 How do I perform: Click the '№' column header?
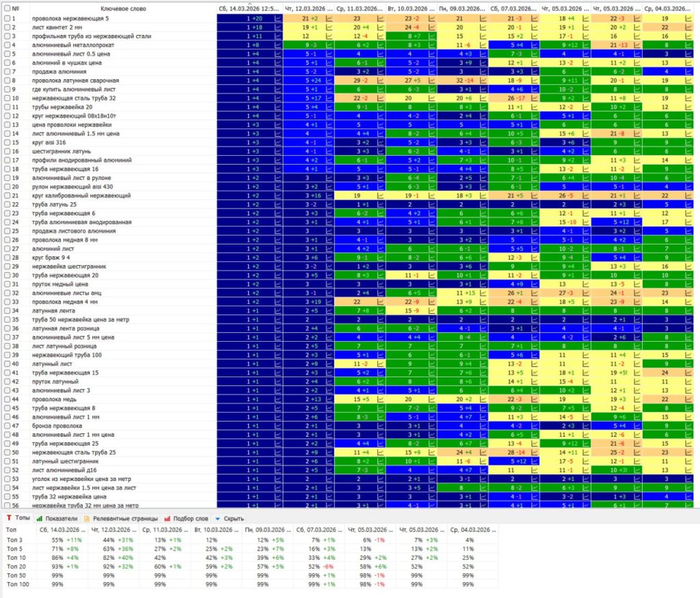pos(16,8)
